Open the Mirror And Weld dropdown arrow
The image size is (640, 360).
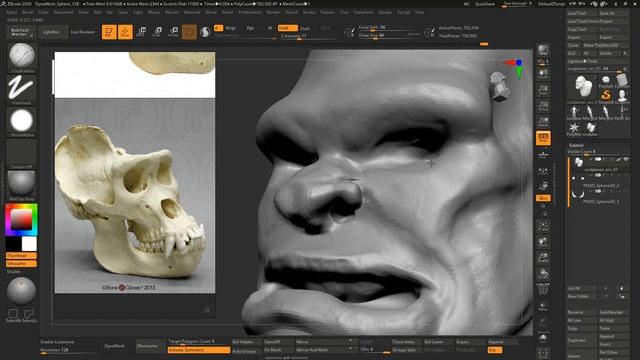point(350,349)
